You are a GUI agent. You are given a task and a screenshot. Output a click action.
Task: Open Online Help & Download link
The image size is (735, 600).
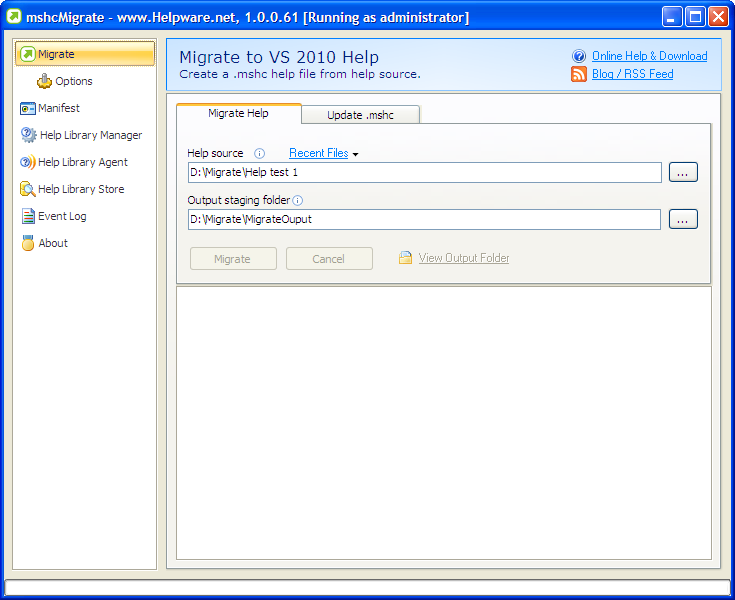coord(649,56)
